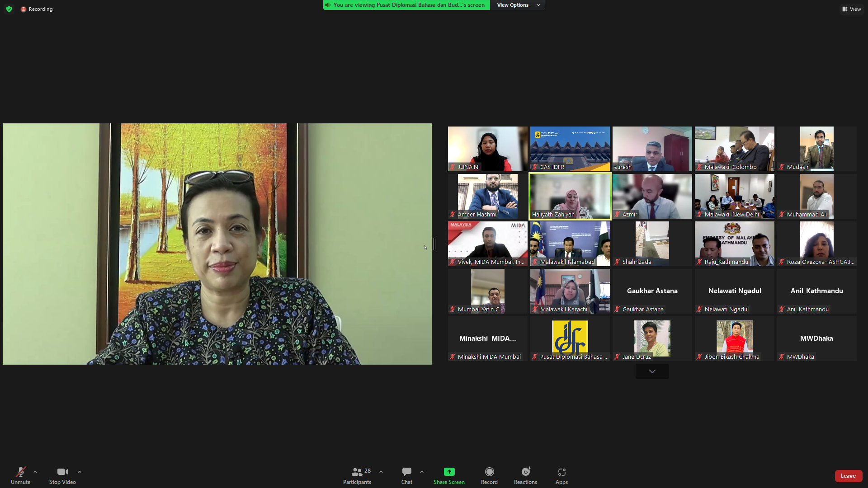The height and width of the screenshot is (488, 868).
Task: Click the green encryption shield icon
Action: 9,9
